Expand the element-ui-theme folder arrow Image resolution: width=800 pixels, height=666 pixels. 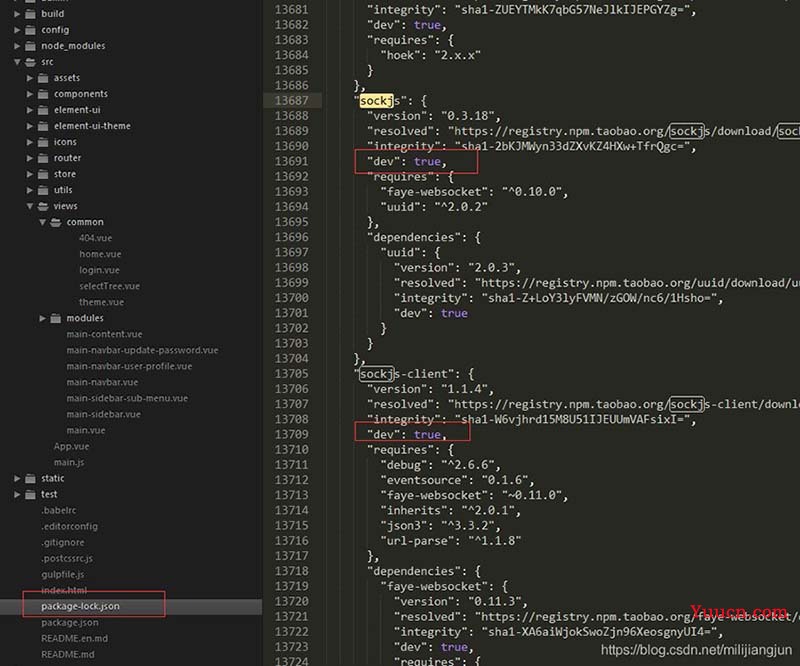tap(30, 126)
